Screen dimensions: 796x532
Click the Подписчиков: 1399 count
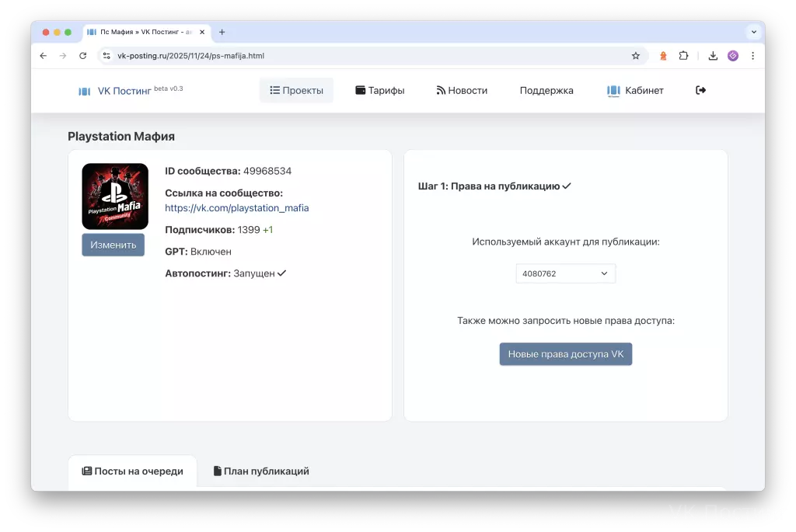pos(218,230)
